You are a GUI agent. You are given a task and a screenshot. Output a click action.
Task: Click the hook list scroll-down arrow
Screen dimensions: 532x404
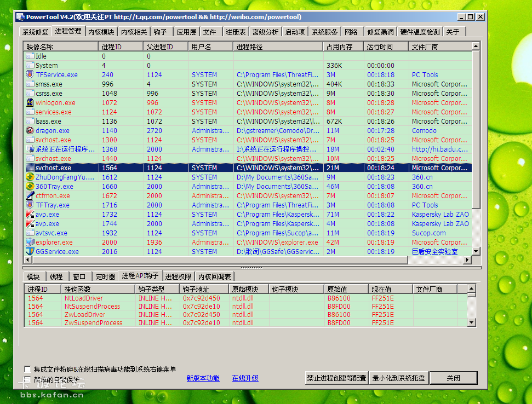[472, 322]
